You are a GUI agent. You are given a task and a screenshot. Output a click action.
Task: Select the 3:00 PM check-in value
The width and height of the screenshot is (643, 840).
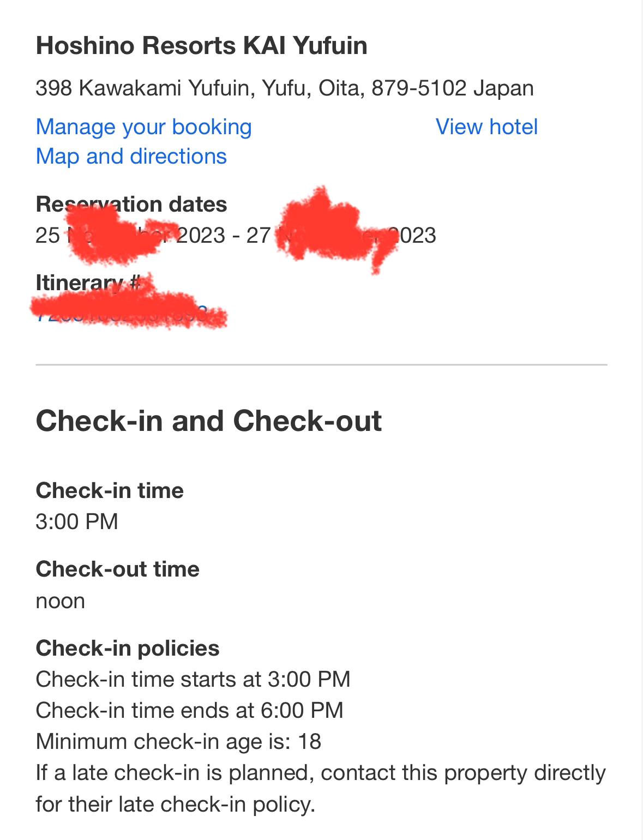77,521
